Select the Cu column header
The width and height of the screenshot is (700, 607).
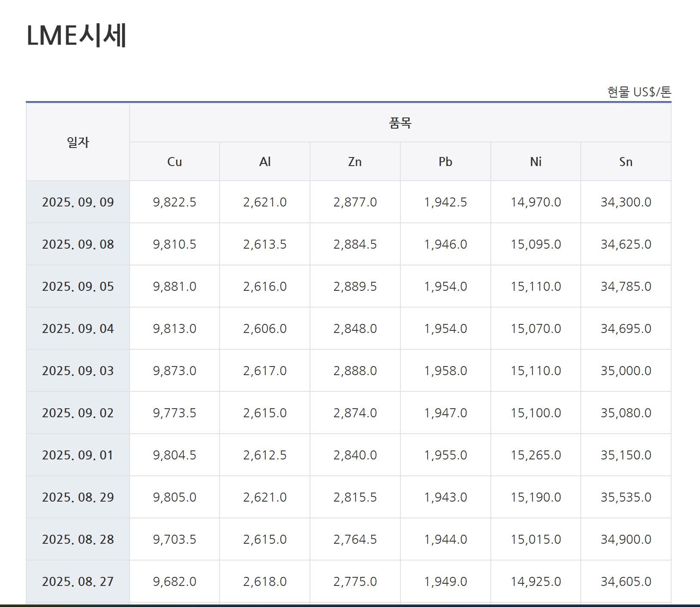coord(174,162)
